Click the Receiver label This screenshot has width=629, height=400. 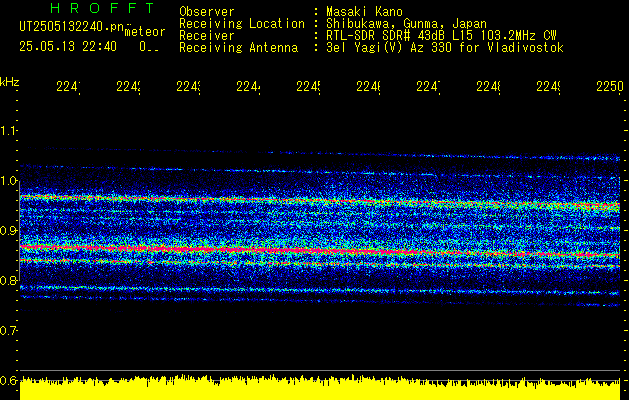pos(207,36)
